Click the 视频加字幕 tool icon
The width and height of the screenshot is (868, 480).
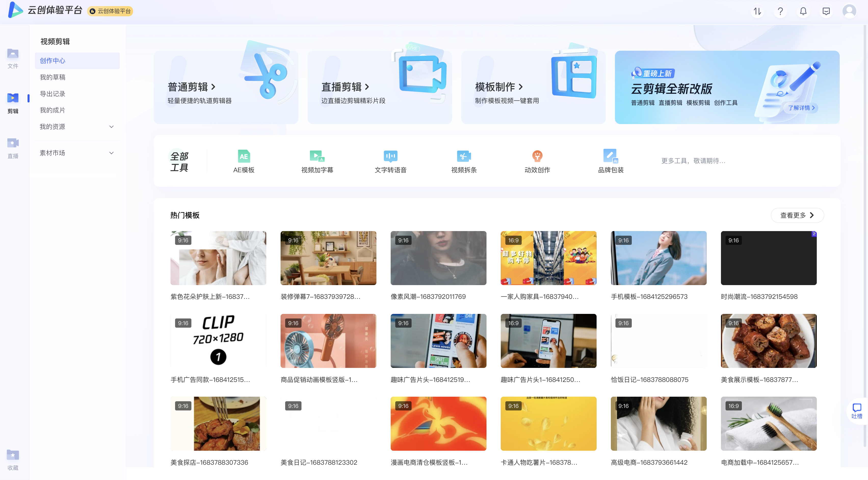point(317,156)
